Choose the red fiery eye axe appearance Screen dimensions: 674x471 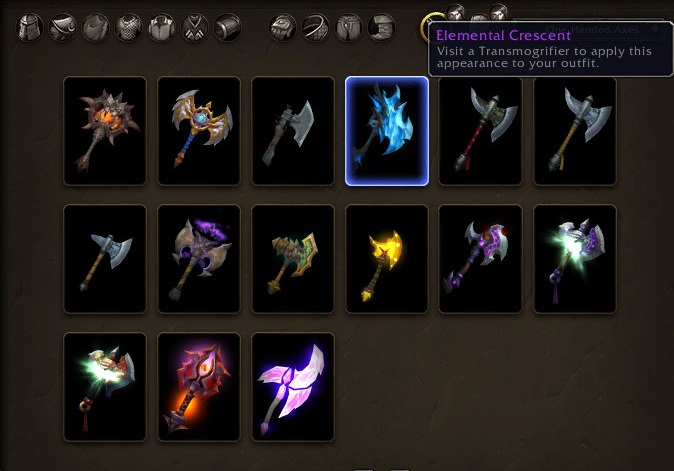point(199,387)
